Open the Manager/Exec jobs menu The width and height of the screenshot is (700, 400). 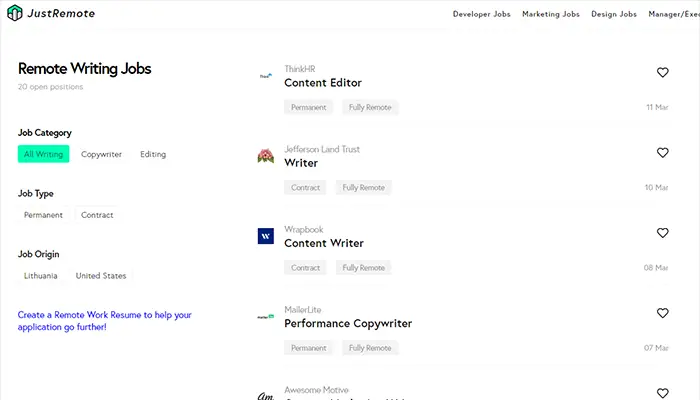coord(674,14)
